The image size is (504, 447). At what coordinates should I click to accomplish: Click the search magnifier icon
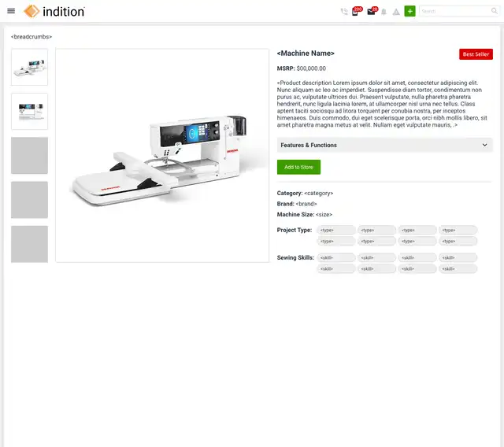coord(494,11)
